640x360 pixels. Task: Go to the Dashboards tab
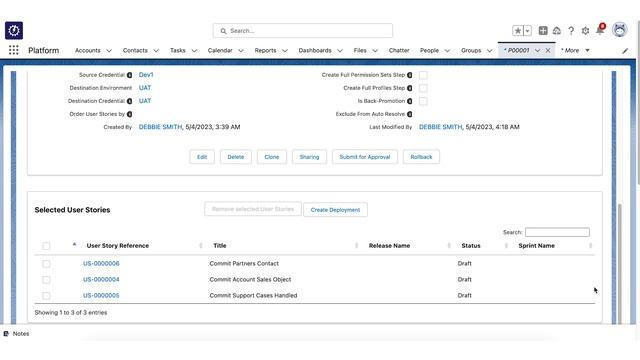click(315, 50)
